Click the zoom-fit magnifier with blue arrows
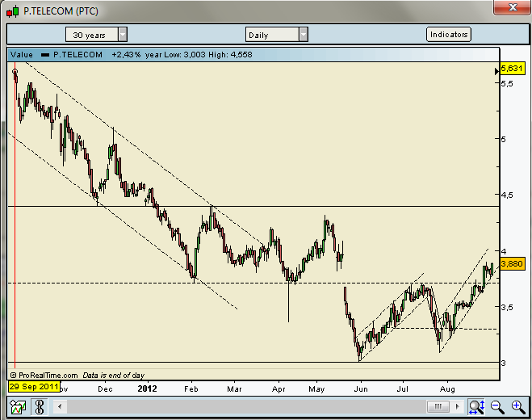The width and height of the screenshot is (532, 420). [x=476, y=406]
